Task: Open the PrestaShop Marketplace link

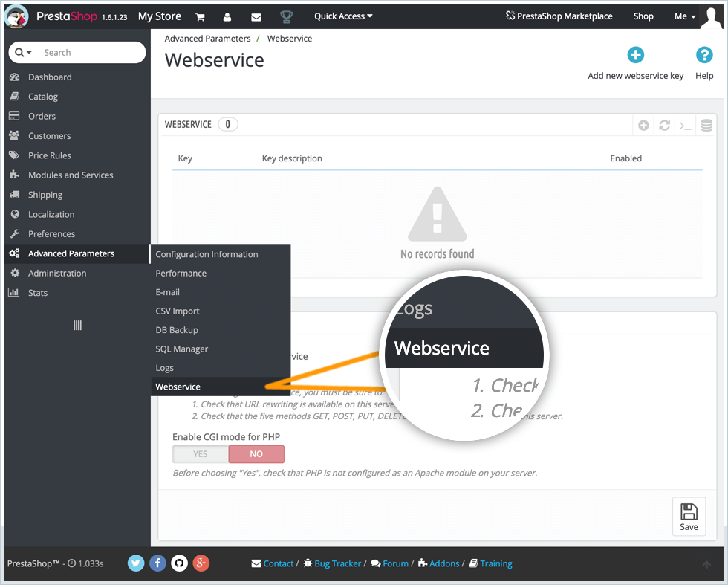Action: 559,16
